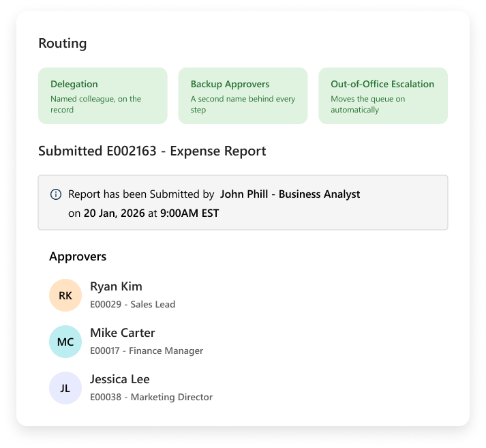486x448 pixels.
Task: Click John Phill - Business Analyst text
Action: click(290, 194)
